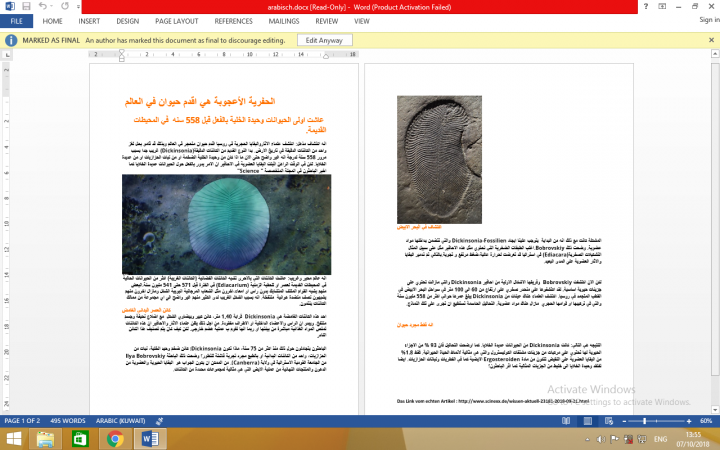The image size is (720, 450).
Task: Click the zoom slider handle
Action: (x=645, y=421)
